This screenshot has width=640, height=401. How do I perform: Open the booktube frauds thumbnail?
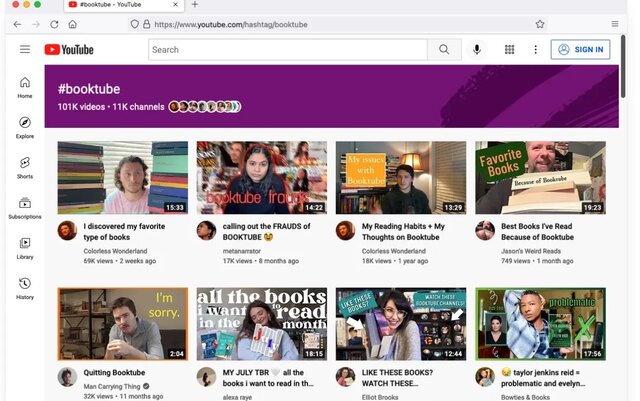(262, 178)
